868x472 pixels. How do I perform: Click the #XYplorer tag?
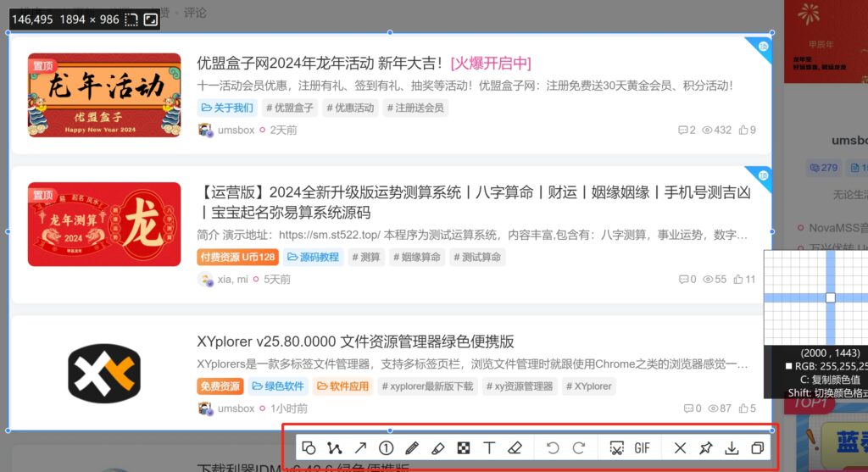tap(588, 386)
